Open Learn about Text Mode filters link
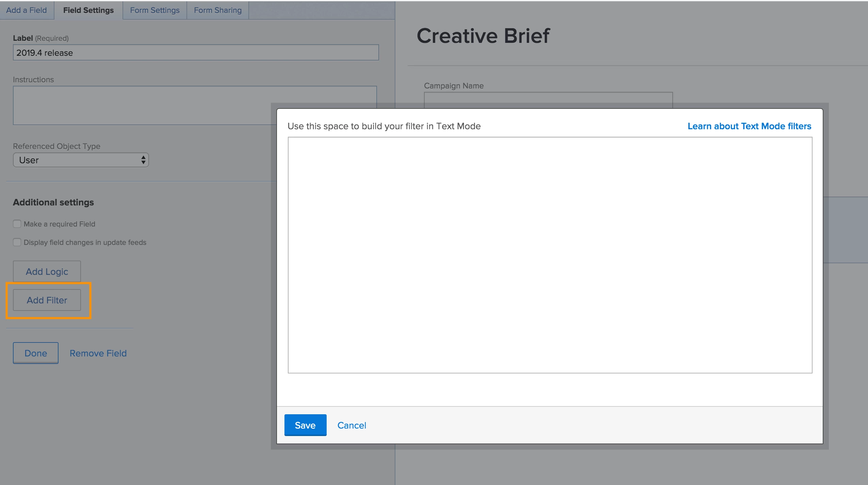Image resolution: width=868 pixels, height=485 pixels. [749, 126]
